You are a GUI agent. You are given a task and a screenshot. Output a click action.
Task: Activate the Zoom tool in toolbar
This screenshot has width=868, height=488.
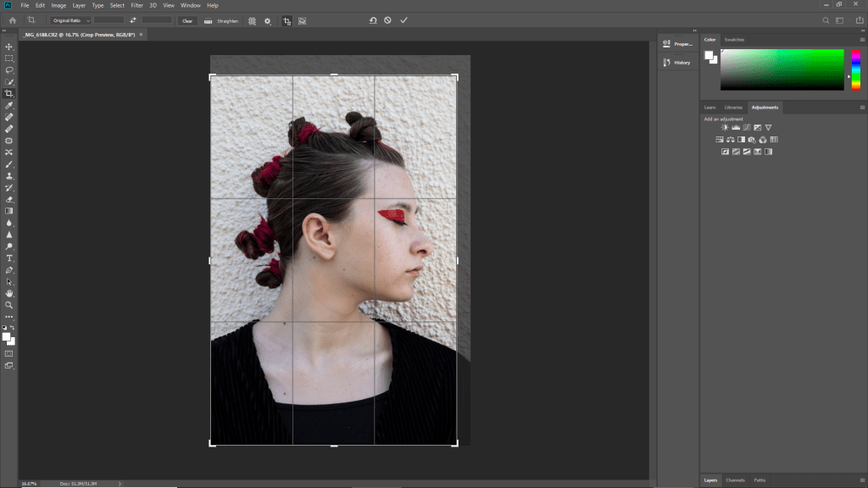pos(9,304)
